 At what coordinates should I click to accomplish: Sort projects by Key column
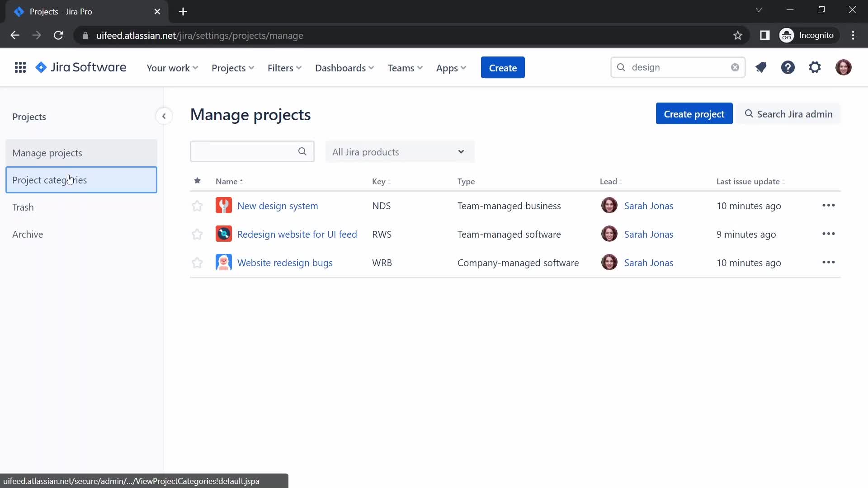point(381,181)
